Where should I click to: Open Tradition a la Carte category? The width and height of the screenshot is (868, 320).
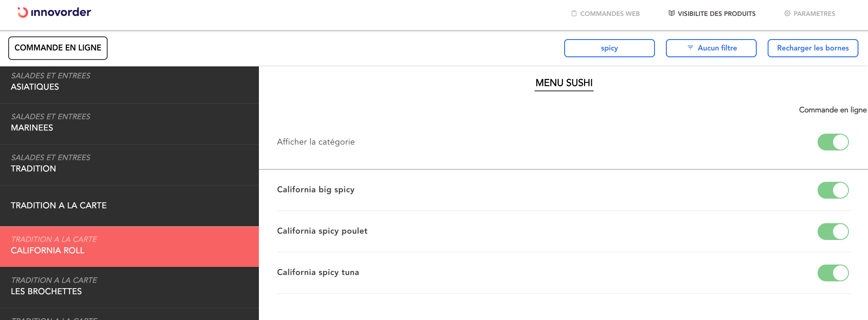[129, 205]
